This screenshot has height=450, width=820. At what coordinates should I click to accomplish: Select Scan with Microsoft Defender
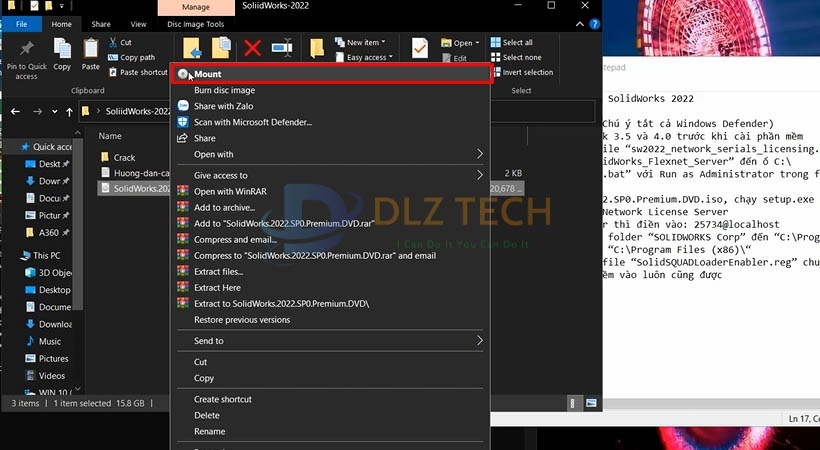point(252,122)
